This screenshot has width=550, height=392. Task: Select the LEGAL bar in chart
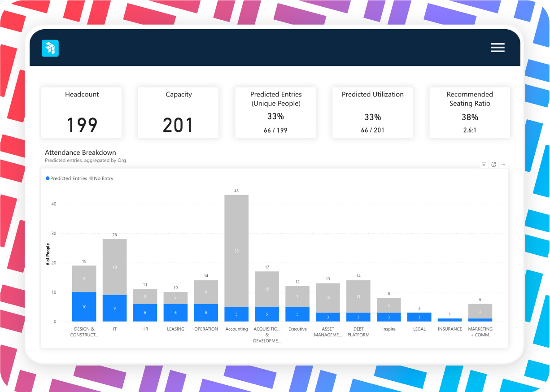tap(419, 317)
